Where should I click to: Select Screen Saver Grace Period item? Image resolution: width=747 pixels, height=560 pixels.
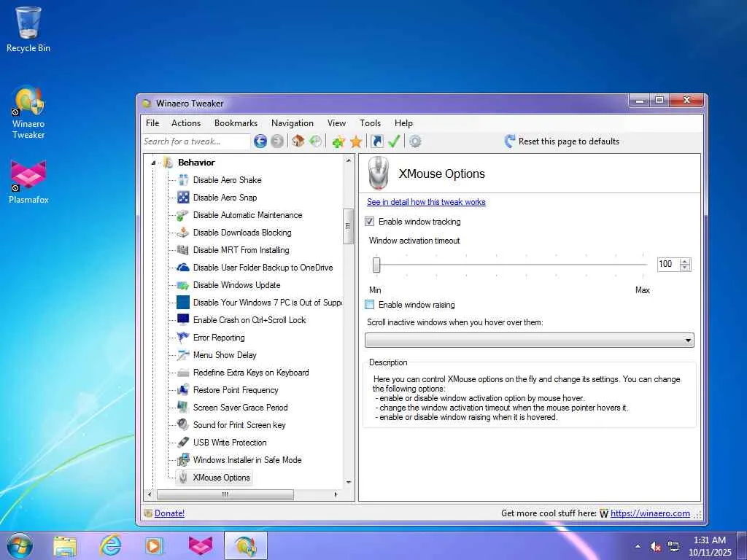(241, 408)
